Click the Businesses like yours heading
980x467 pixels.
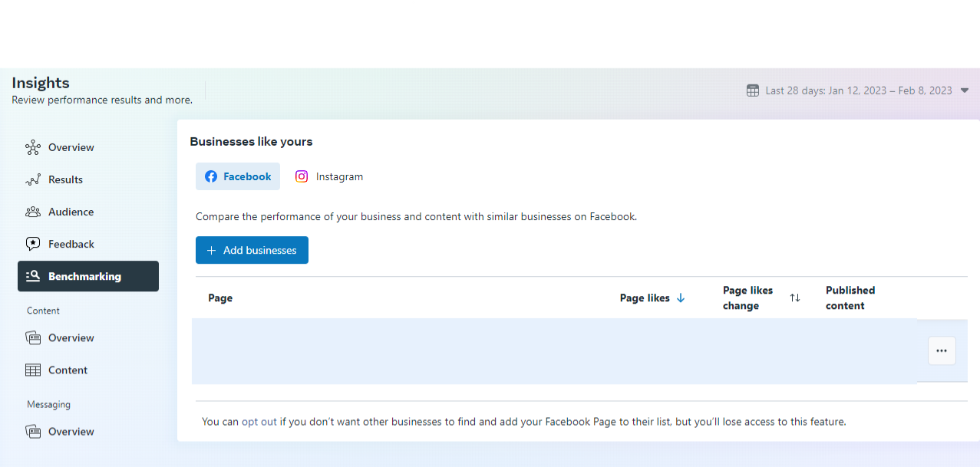coord(251,141)
